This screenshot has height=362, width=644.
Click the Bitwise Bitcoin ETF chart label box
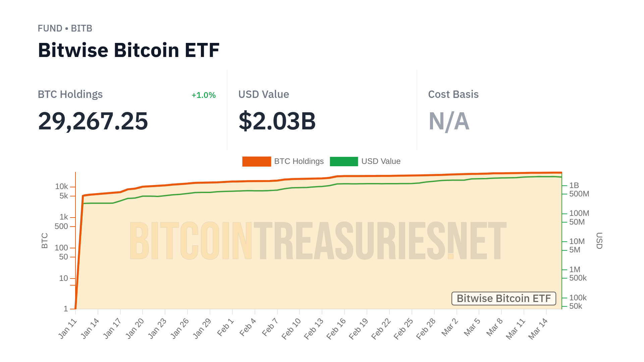click(x=503, y=298)
